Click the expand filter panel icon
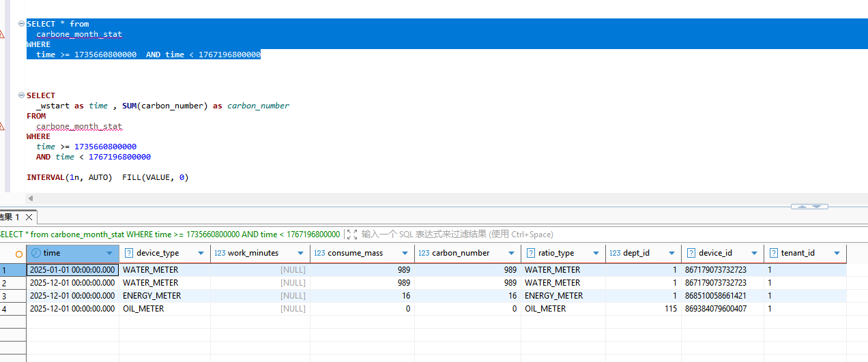Image resolution: width=868 pixels, height=362 pixels. 352,235
